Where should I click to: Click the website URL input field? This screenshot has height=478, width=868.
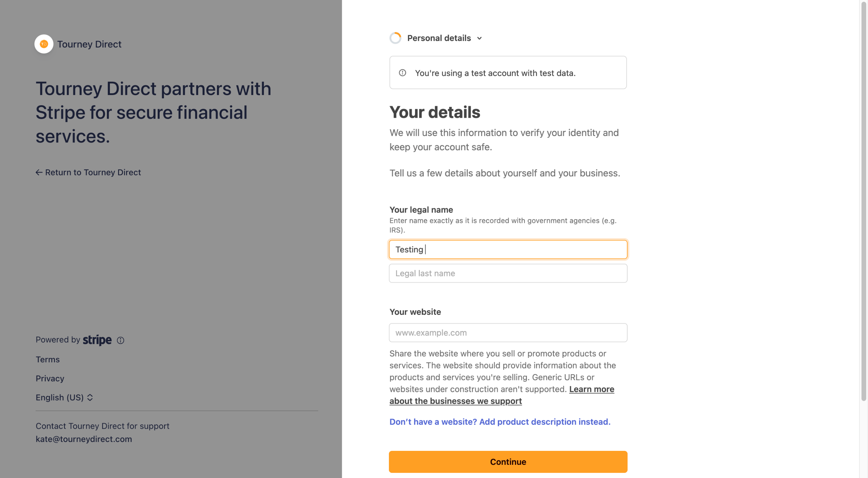point(508,333)
